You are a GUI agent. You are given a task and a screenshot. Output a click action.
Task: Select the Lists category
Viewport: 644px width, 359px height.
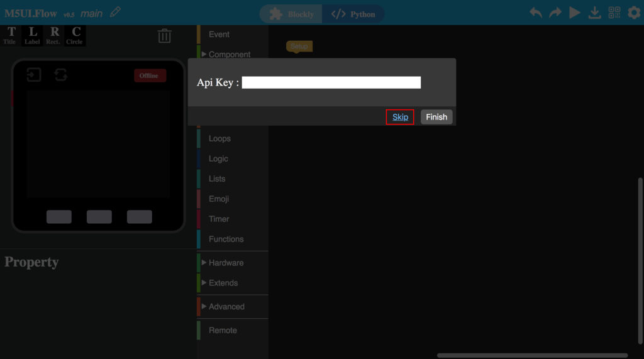233,179
